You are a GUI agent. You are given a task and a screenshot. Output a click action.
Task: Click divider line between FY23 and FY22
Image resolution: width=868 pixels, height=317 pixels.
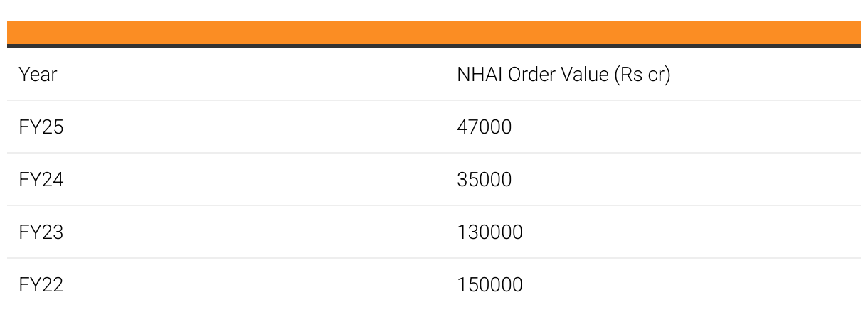[x=434, y=258]
